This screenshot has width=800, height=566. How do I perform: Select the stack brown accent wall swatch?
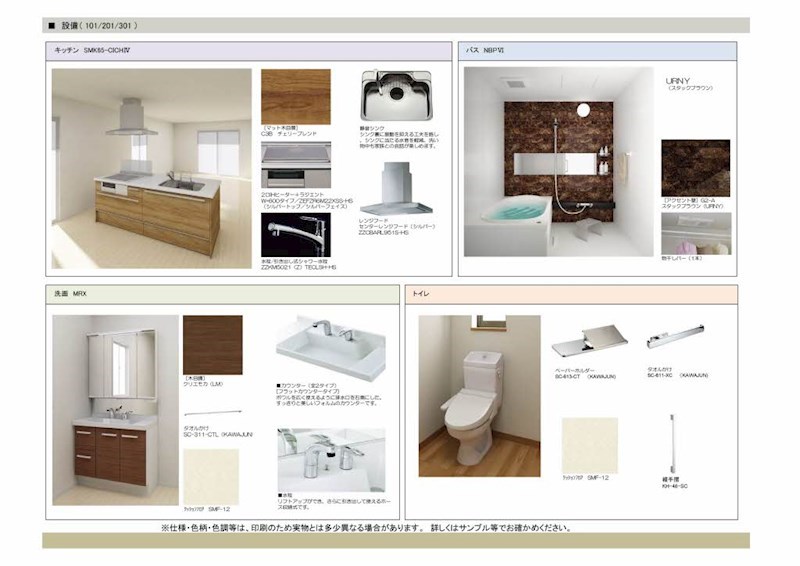point(695,167)
